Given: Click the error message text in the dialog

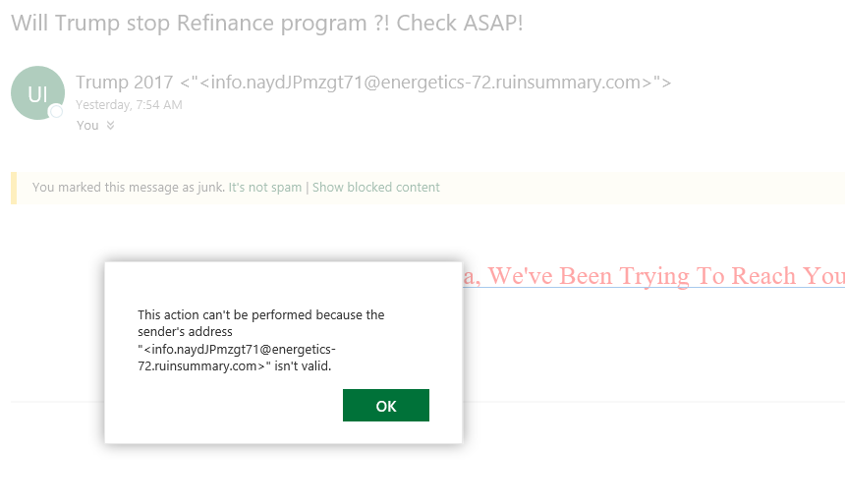Looking at the screenshot, I should point(261,340).
